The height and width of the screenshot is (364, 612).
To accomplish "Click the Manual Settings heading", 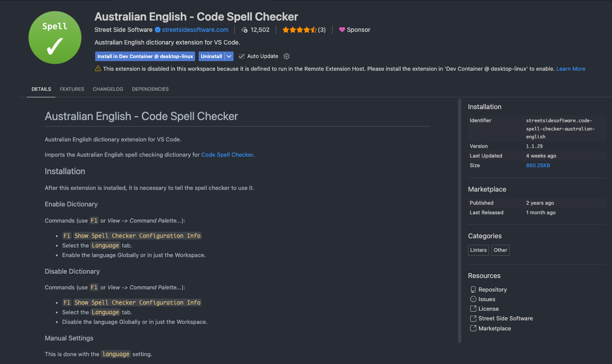I will point(69,338).
